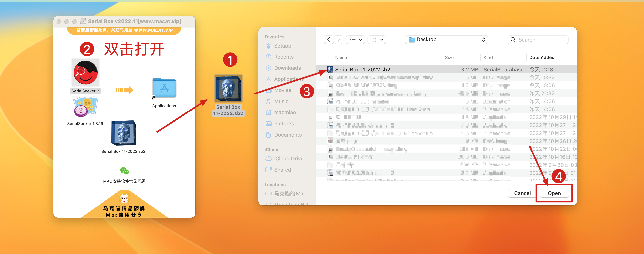Open Movies in the sidebar
Image resolution: width=644 pixels, height=254 pixels.
tap(283, 90)
